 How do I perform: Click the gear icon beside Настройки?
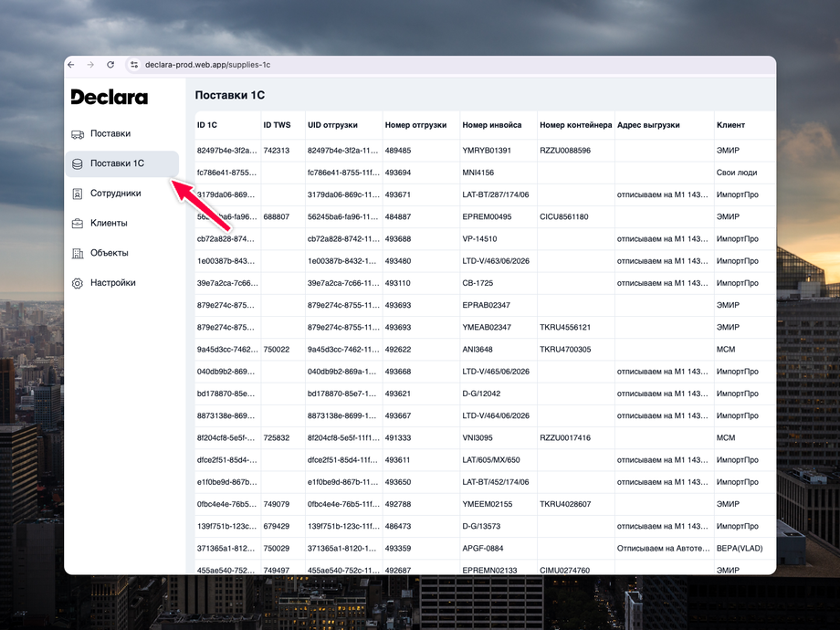point(78,283)
